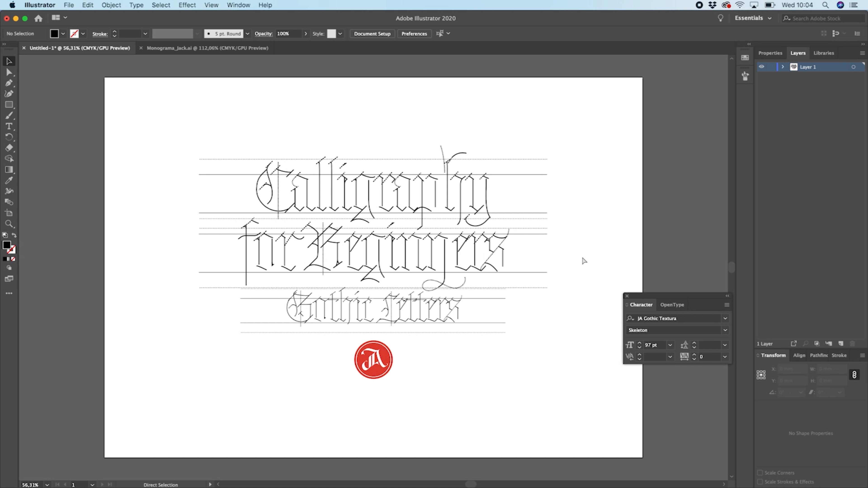Switch to the Align panel tab

click(799, 355)
